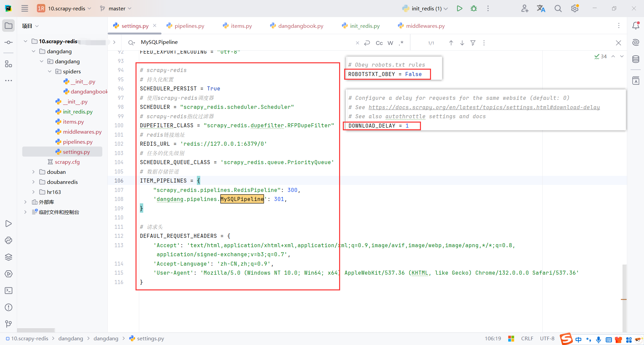Image resolution: width=644 pixels, height=345 pixels.
Task: Open the Run tool window
Action: [x=8, y=224]
